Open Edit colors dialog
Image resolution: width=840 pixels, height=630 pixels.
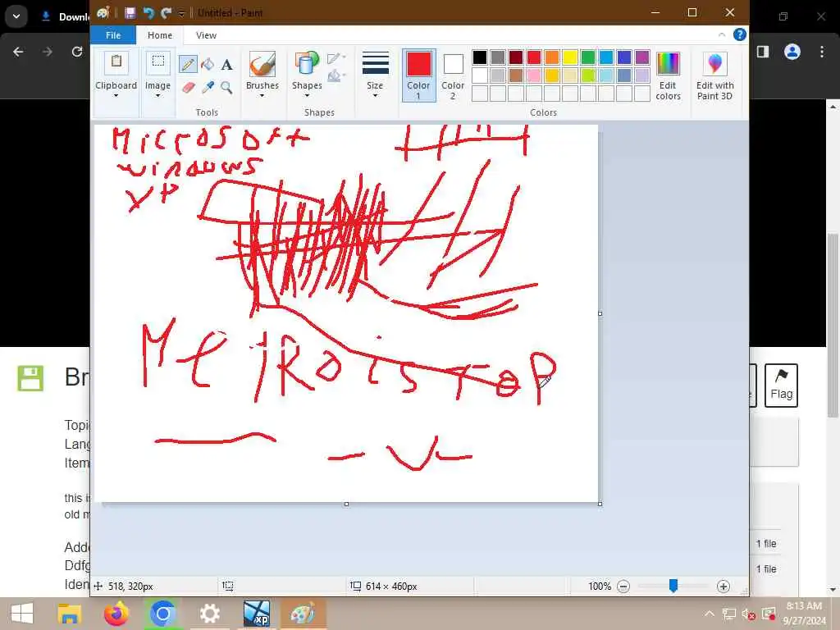click(668, 76)
